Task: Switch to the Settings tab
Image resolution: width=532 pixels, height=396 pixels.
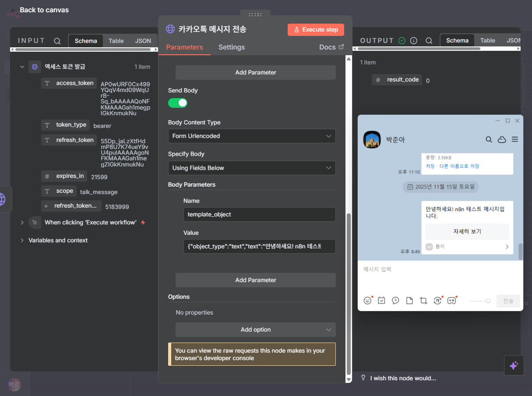Action: pos(231,47)
